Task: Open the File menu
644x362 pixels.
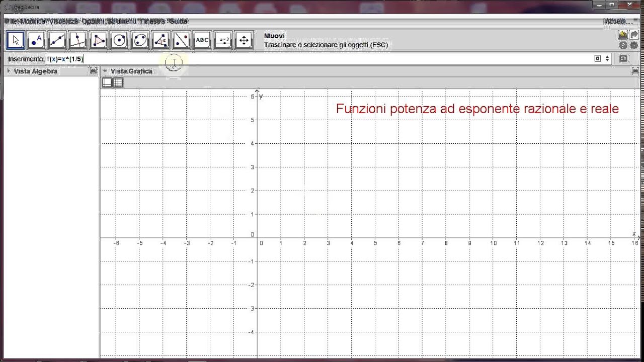Action: tap(10, 21)
